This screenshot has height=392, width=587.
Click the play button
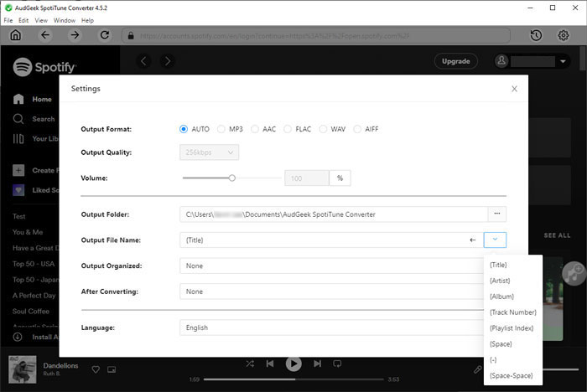[293, 364]
